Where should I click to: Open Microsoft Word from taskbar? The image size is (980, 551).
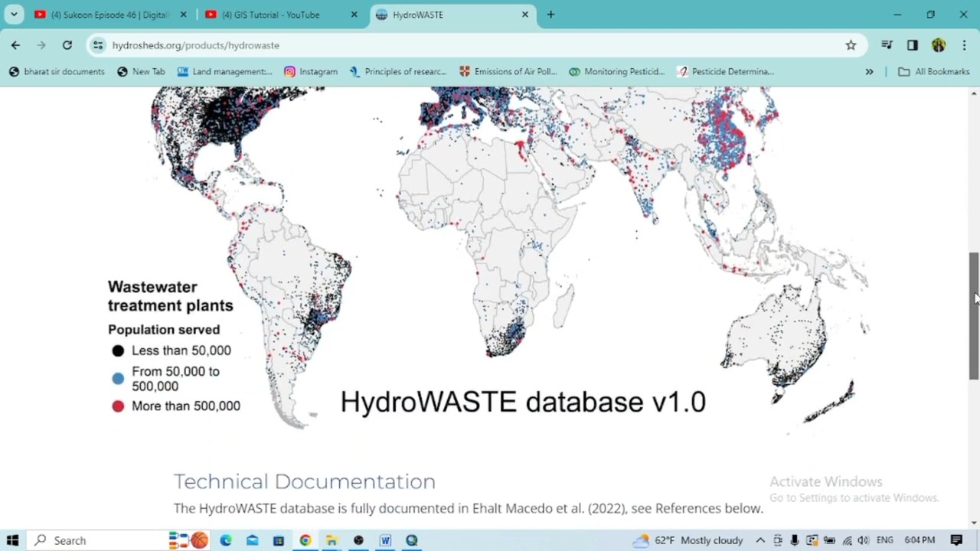385,540
